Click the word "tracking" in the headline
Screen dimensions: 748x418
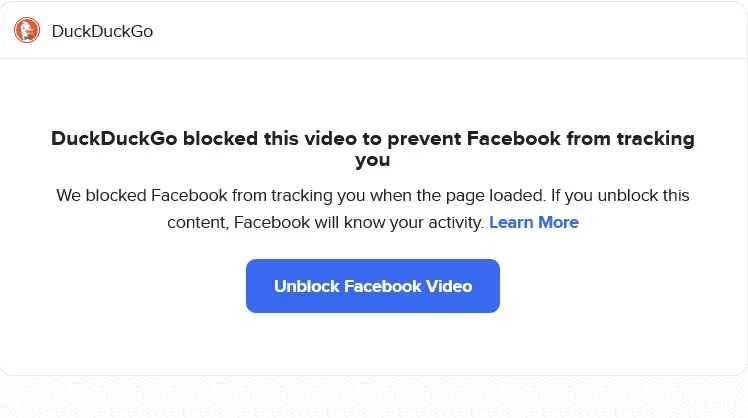click(x=653, y=138)
